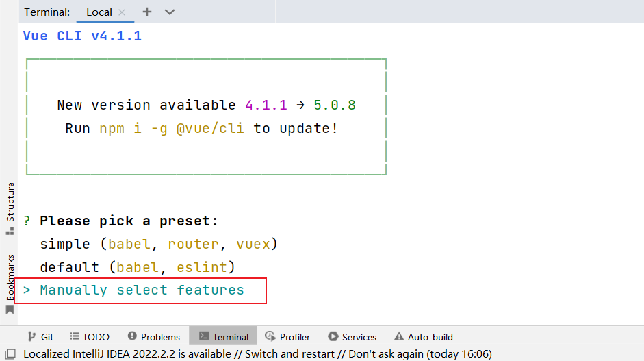
Task: Click the '5.0.8' version number
Action: pos(335,105)
